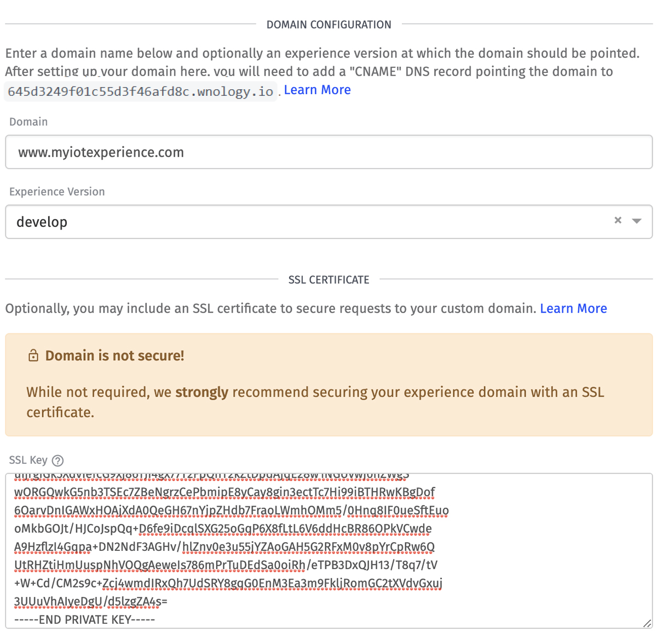The width and height of the screenshot is (657, 644).
Task: Click the key line starting with "3UUuVhAlyeDgU"
Action: click(x=91, y=601)
